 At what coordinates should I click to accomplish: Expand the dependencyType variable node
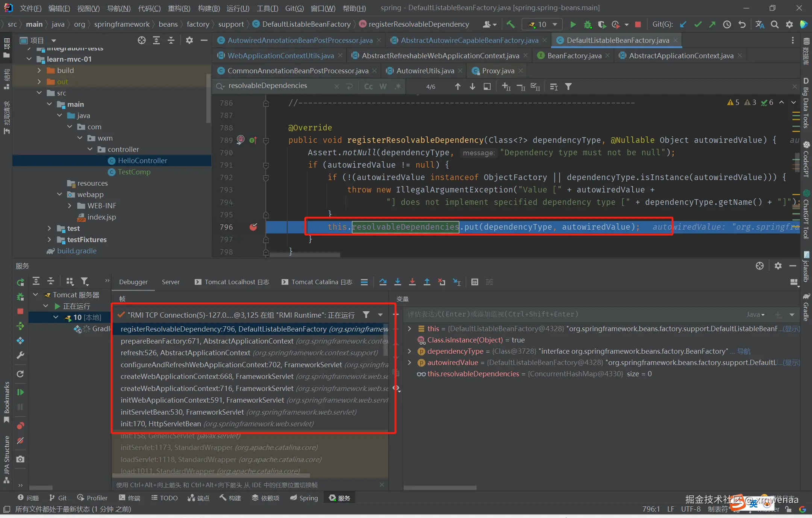[x=409, y=351]
